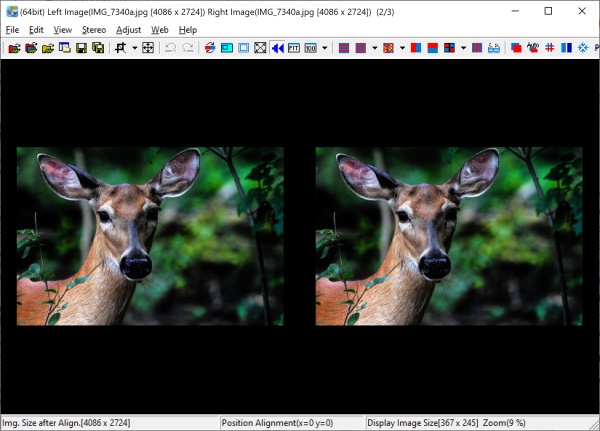Click the Auto alignment icon

[533, 48]
